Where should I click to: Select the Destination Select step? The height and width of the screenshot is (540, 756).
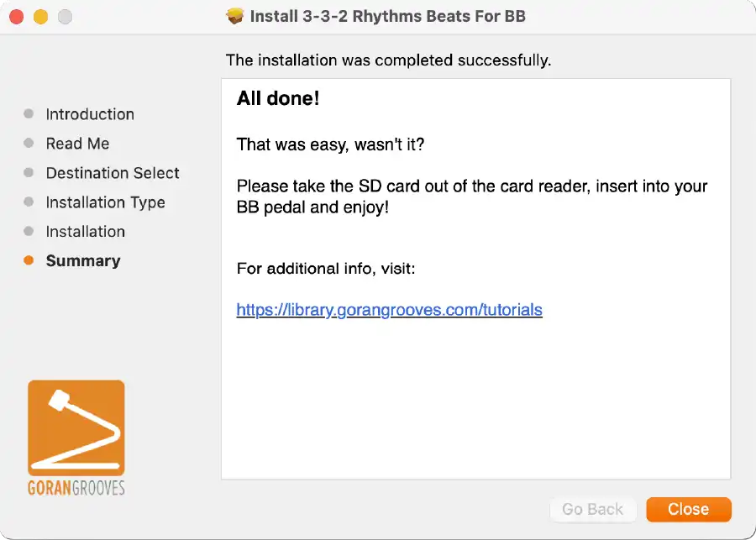113,173
